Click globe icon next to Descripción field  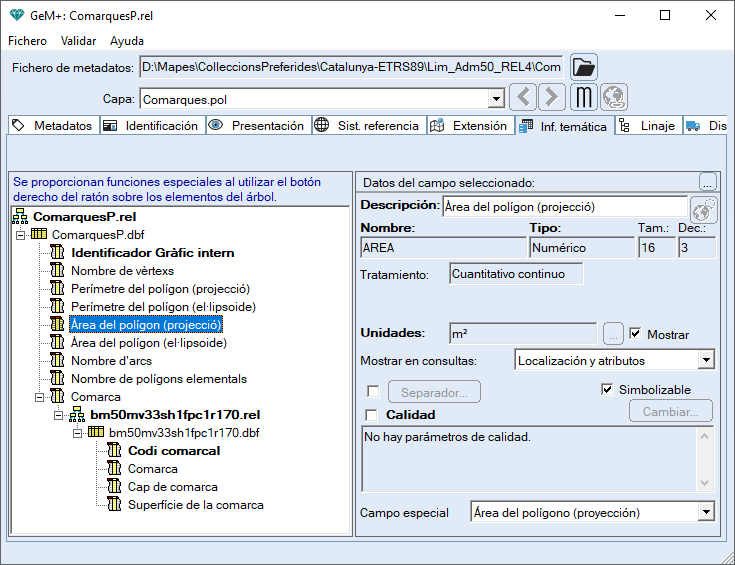[704, 210]
